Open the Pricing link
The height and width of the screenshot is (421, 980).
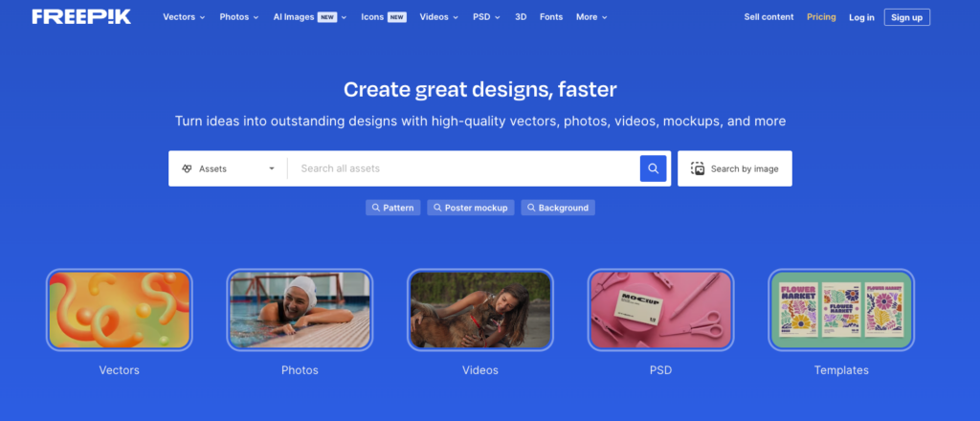point(821,17)
